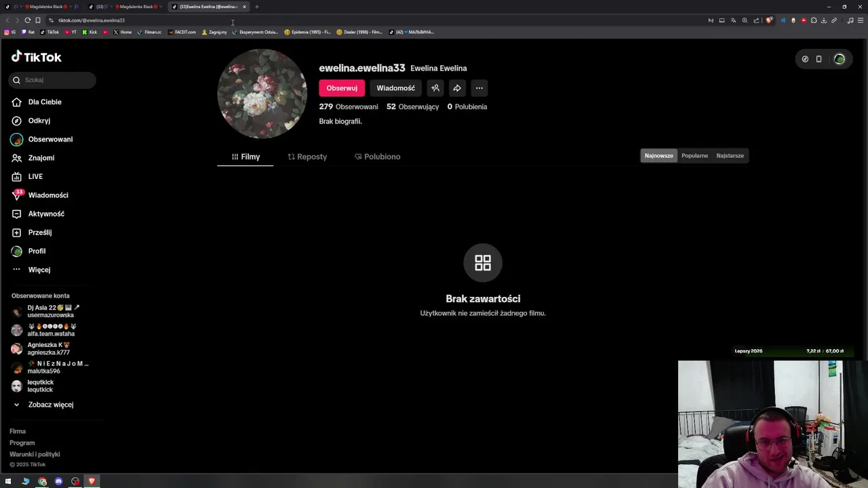The width and height of the screenshot is (868, 488).
Task: Open the Więcej menu
Action: 31,270
